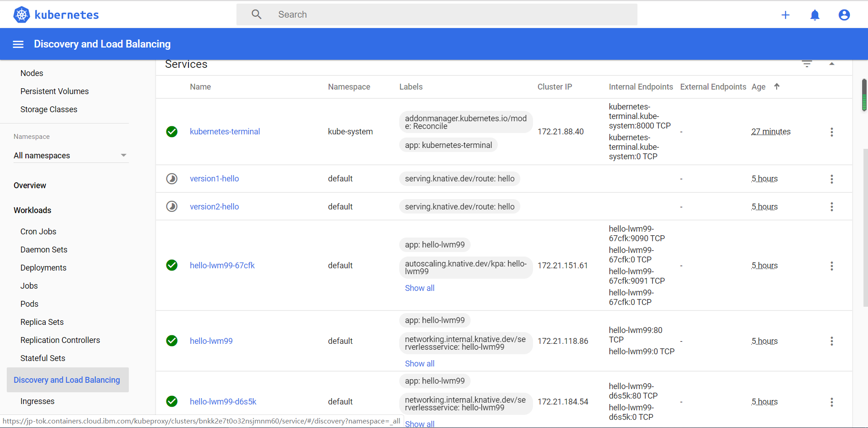Screen dimensions: 868x428
Task: Go to Stateful Sets in sidebar
Action: click(x=43, y=358)
